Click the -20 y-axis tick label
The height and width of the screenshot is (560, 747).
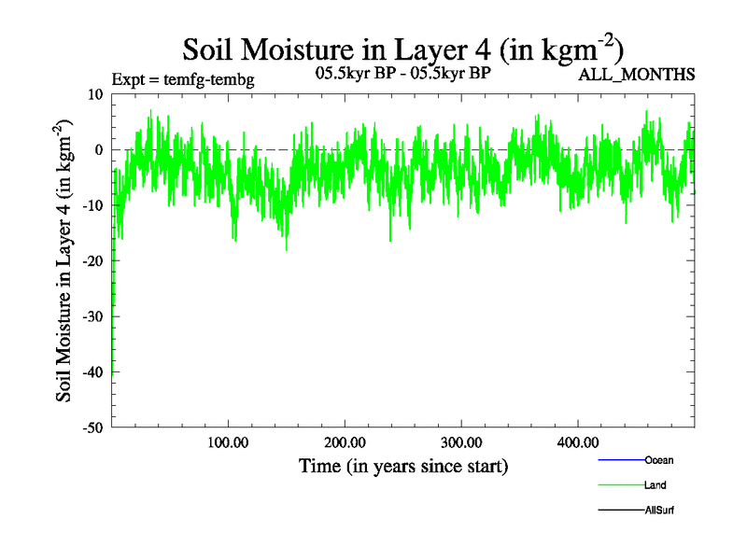(92, 261)
